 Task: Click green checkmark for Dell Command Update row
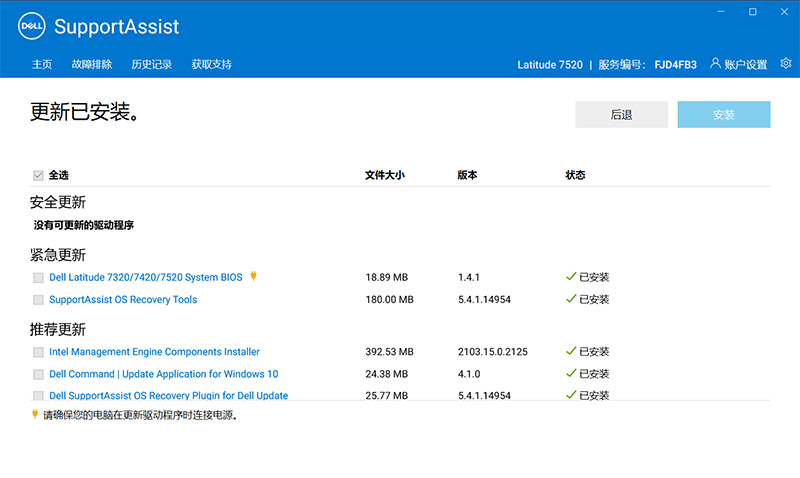coord(571,373)
